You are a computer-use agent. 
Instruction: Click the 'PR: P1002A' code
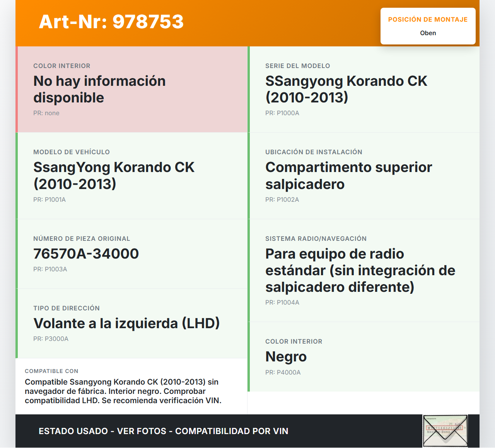[x=282, y=199]
